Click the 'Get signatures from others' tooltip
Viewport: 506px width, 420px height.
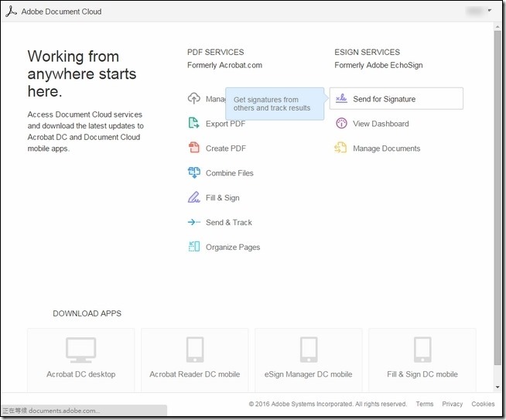[x=275, y=104]
